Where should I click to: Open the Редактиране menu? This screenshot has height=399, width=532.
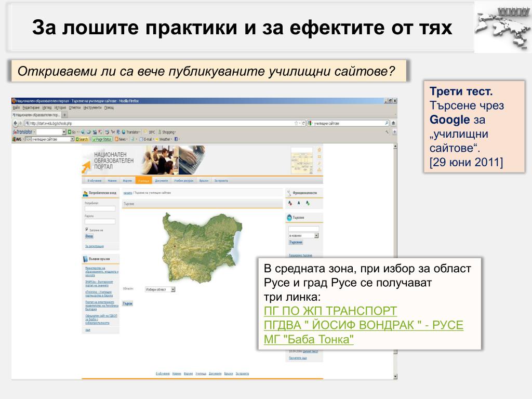[x=31, y=108]
